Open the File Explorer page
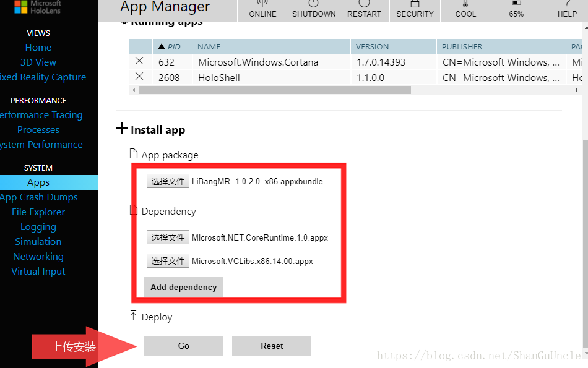 point(38,212)
